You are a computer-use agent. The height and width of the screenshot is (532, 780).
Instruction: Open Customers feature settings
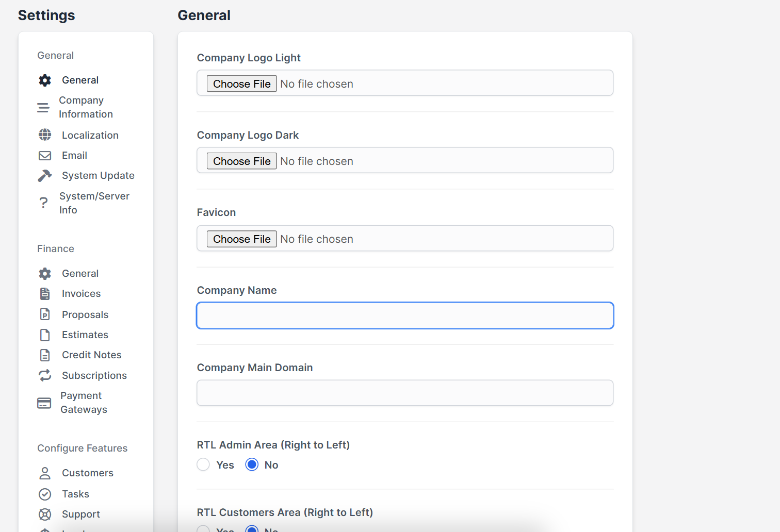tap(88, 473)
